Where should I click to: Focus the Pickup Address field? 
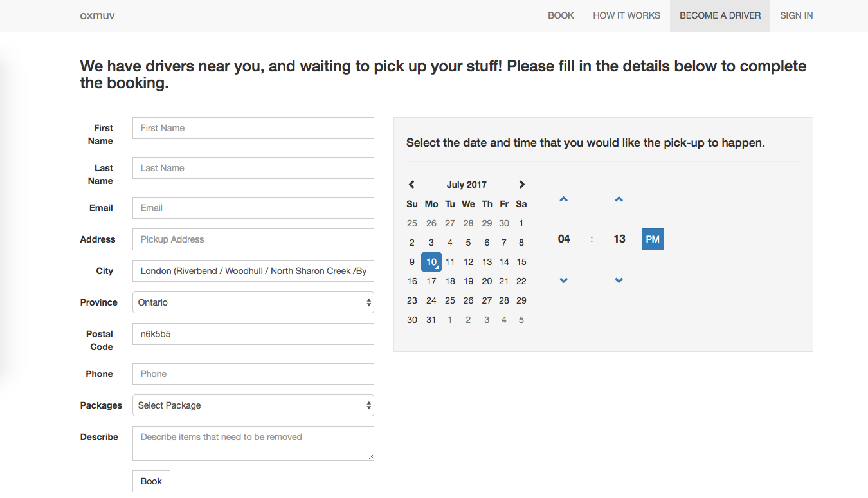[253, 239]
